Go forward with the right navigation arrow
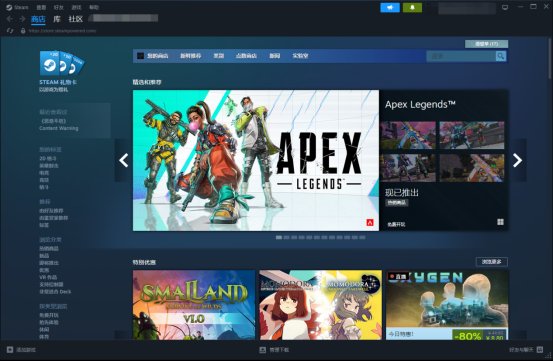 [22, 19]
